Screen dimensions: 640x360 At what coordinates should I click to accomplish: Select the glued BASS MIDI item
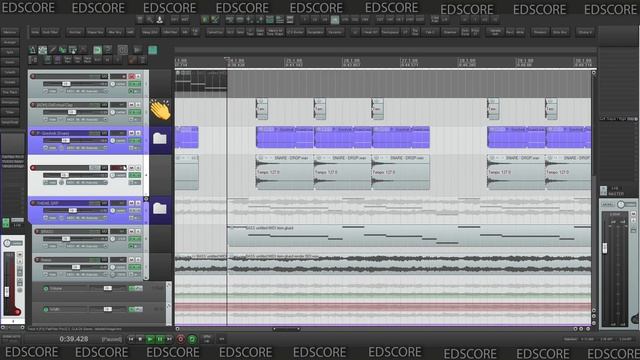pyautogui.click(x=409, y=236)
